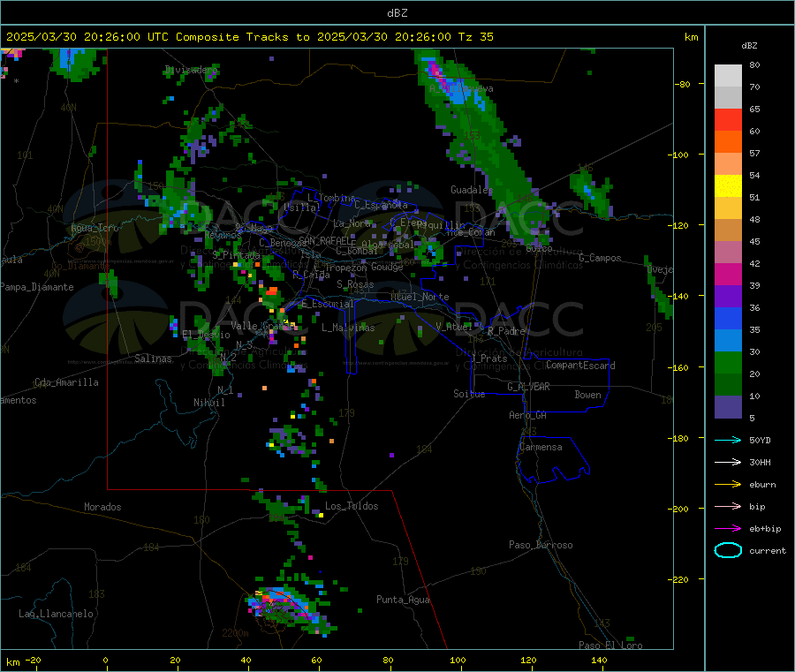Pick the blue swatch between 36 and 35 dBZ
The width and height of the screenshot is (795, 672).
[x=728, y=318]
